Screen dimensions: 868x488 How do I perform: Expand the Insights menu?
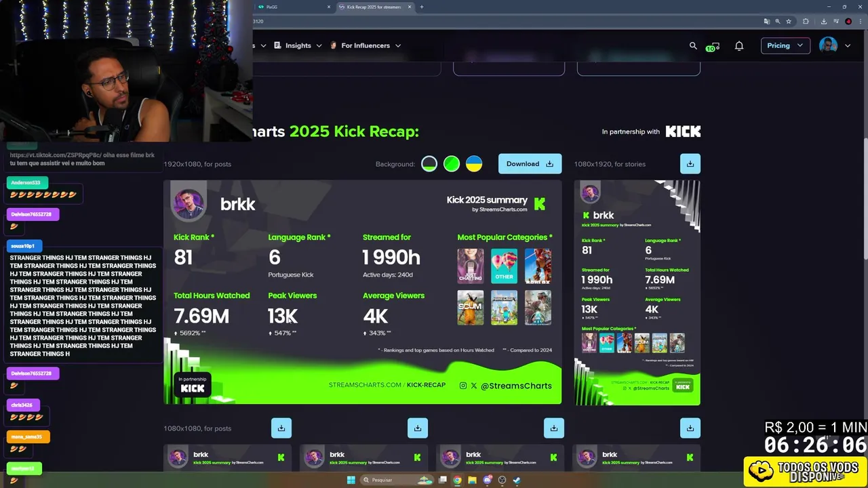298,45
